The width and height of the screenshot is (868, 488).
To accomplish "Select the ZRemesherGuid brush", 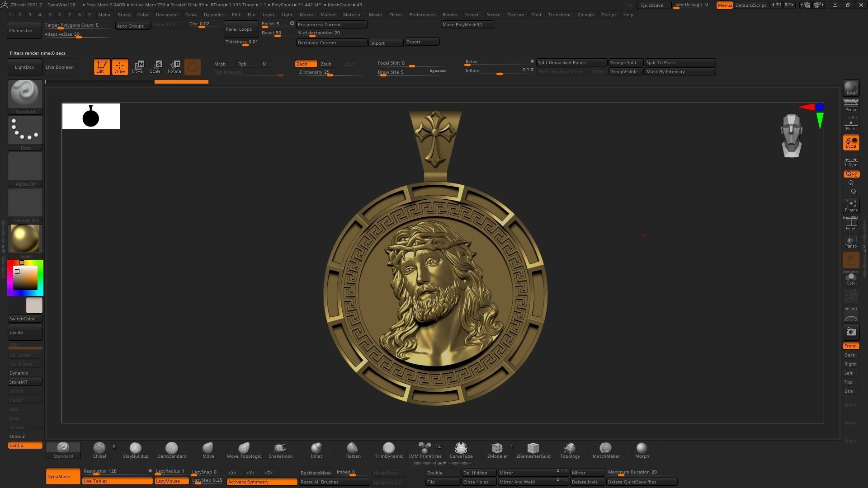I will pyautogui.click(x=533, y=450).
